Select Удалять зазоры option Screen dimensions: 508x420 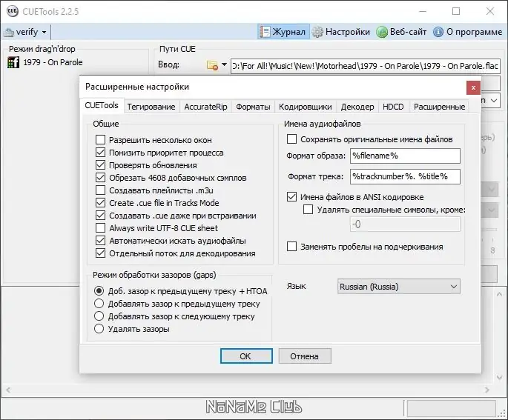coord(99,329)
